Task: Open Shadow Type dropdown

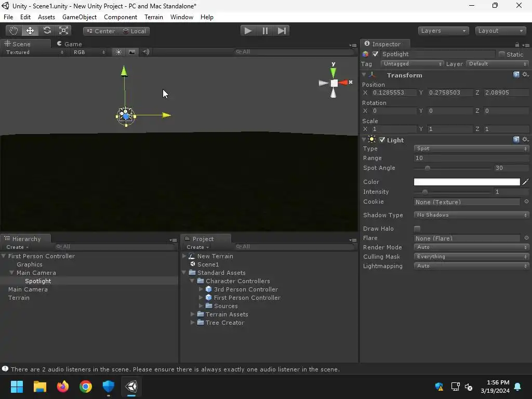Action: [471, 215]
